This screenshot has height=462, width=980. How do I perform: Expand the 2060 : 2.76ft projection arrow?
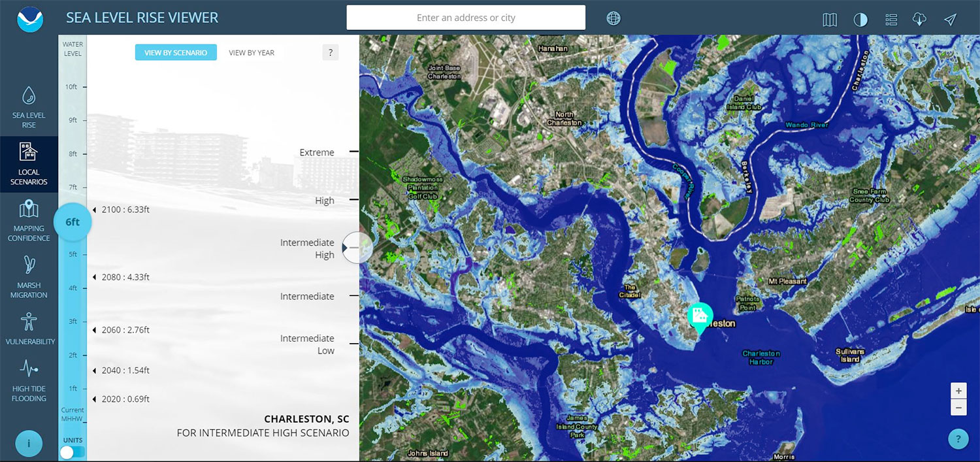pyautogui.click(x=94, y=330)
